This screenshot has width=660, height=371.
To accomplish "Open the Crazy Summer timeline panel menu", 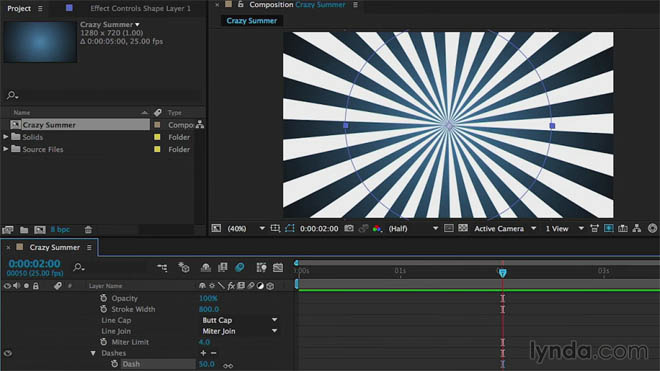I will coord(89,248).
